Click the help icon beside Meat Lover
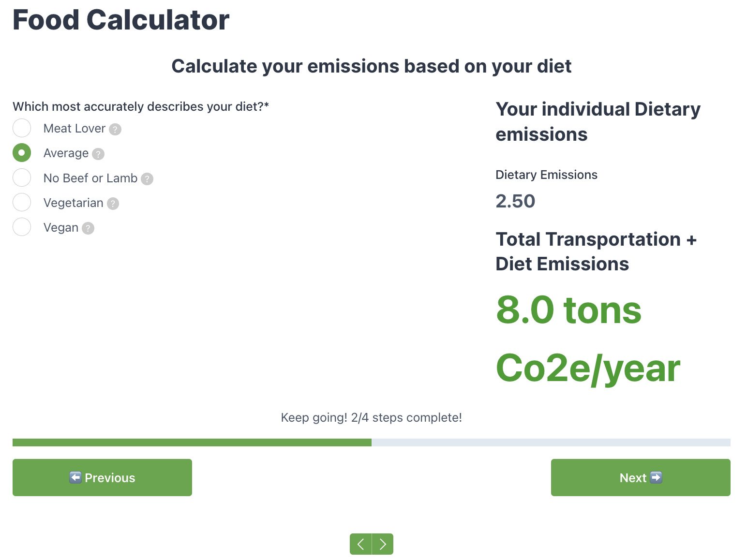Image resolution: width=747 pixels, height=560 pixels. pos(115,129)
